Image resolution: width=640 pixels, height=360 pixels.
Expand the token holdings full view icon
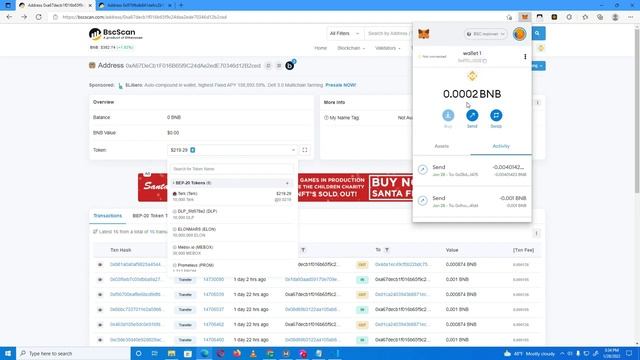point(304,150)
